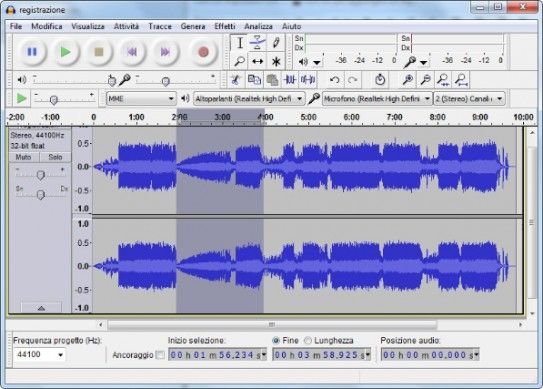Screen dimensions: 543x389
Task: Zoom out with the magnifier minus icon
Action: click(426, 80)
